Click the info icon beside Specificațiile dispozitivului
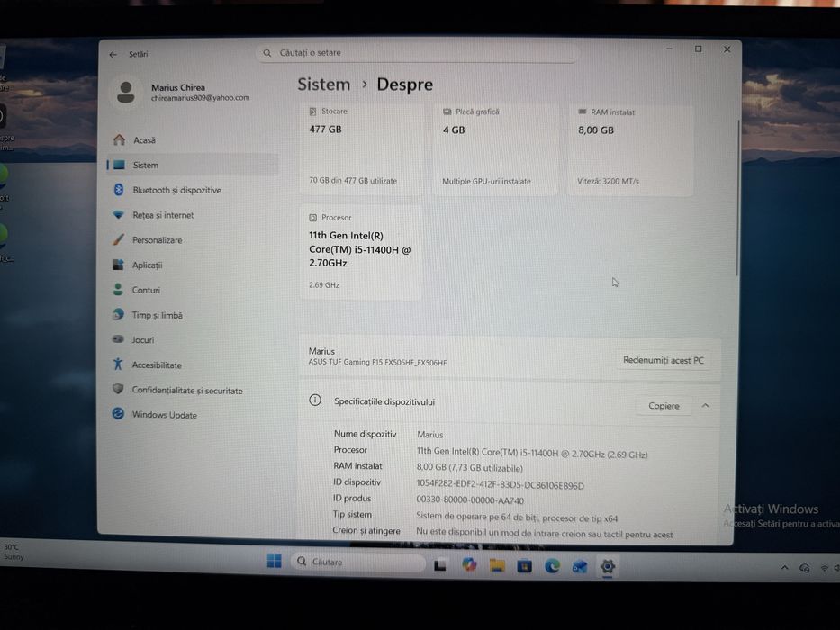Screen dimensions: 840x630 [x=315, y=400]
